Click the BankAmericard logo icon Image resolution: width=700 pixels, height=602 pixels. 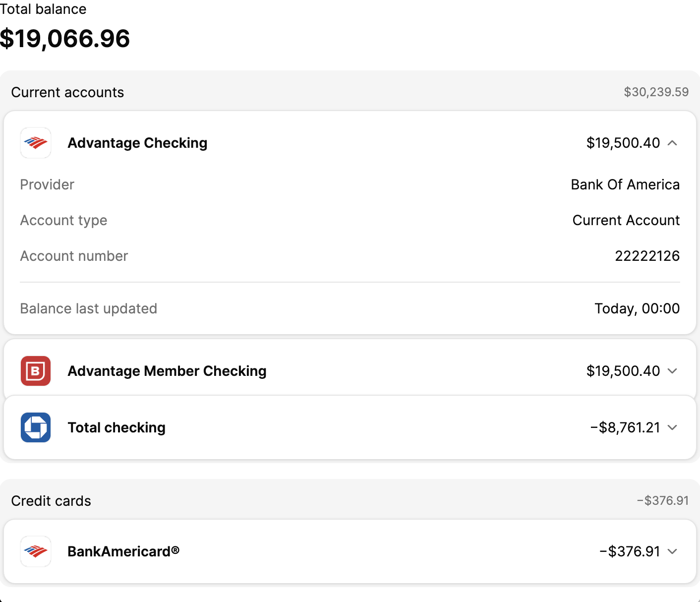tap(36, 551)
